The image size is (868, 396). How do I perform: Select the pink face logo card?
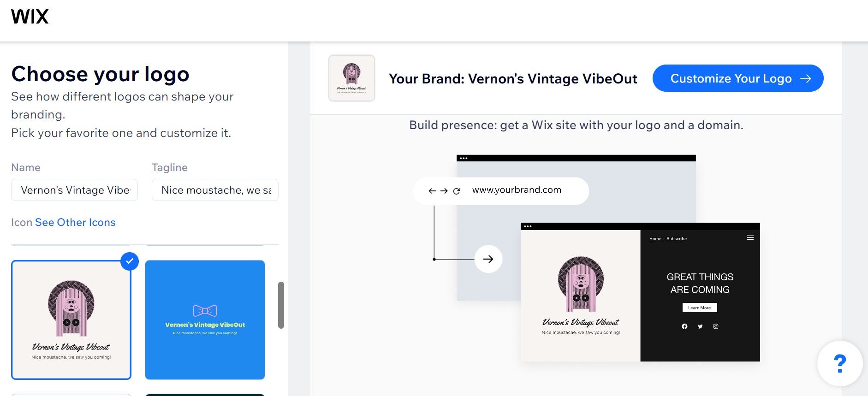point(71,320)
